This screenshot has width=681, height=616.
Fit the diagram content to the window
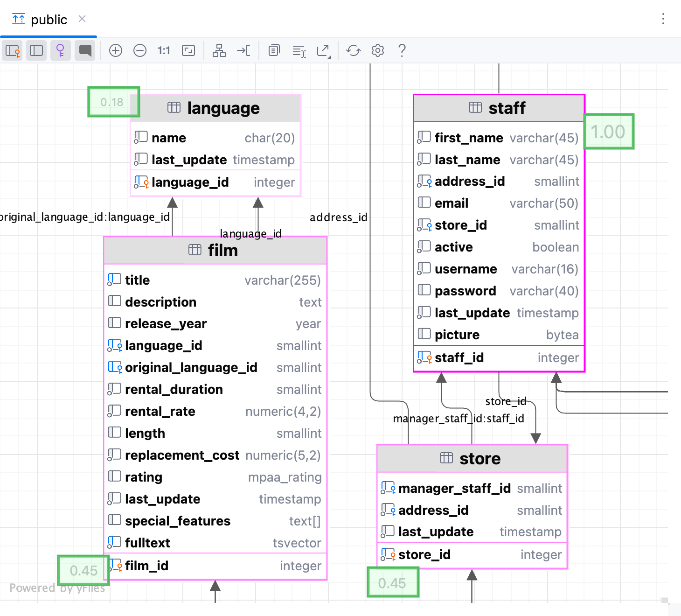[x=188, y=50]
